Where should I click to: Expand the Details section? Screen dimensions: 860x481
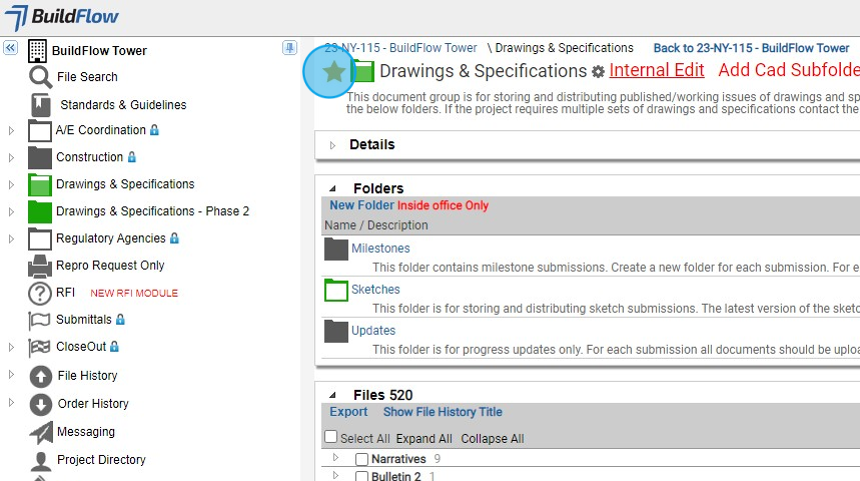[x=332, y=145]
